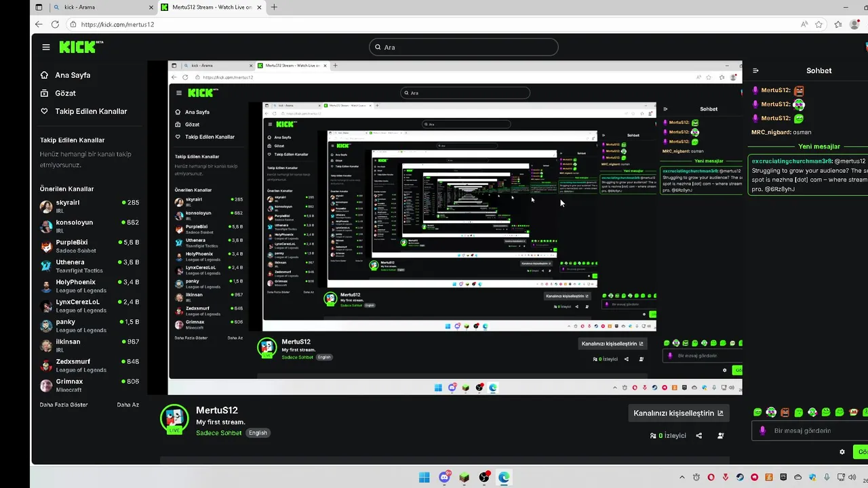Click the Sohbet chat header

coord(818,70)
